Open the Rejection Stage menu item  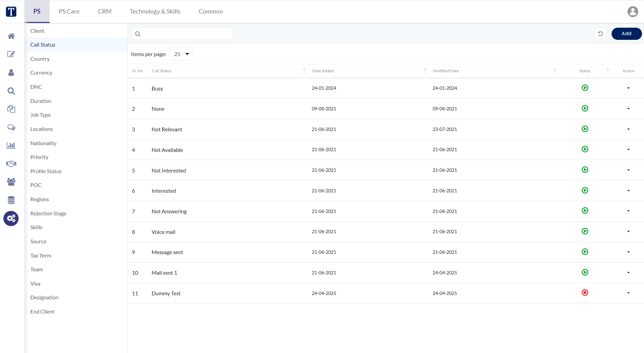pyautogui.click(x=48, y=213)
